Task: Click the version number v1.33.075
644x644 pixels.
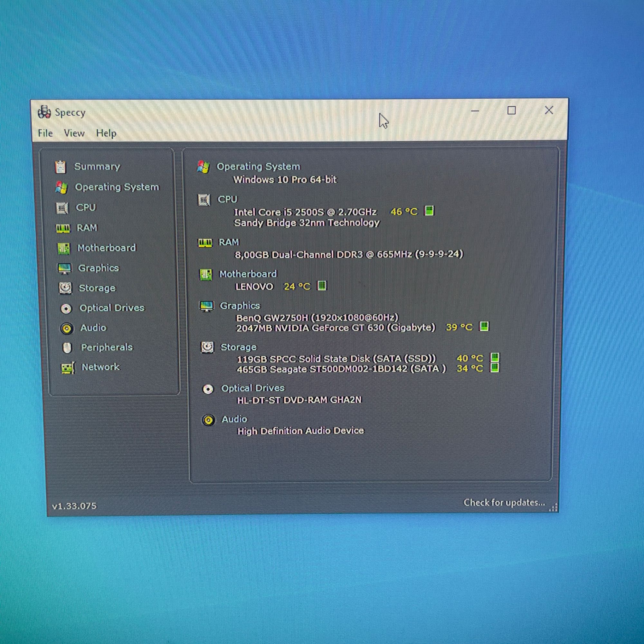Action: (x=74, y=506)
